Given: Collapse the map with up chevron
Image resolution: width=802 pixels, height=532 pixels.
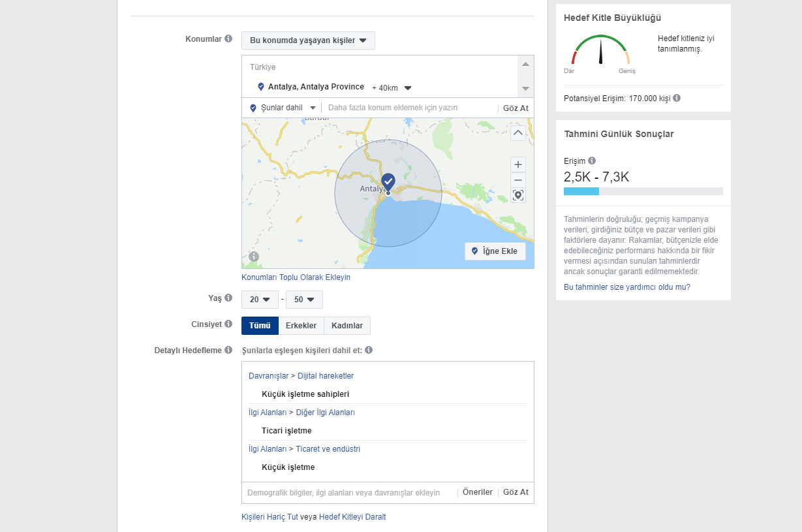Looking at the screenshot, I should tap(518, 133).
